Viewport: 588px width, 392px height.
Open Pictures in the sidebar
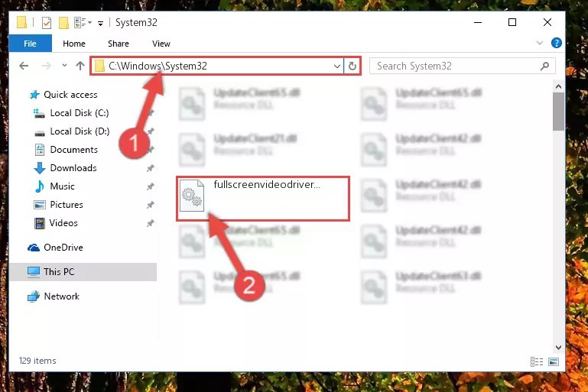(67, 205)
